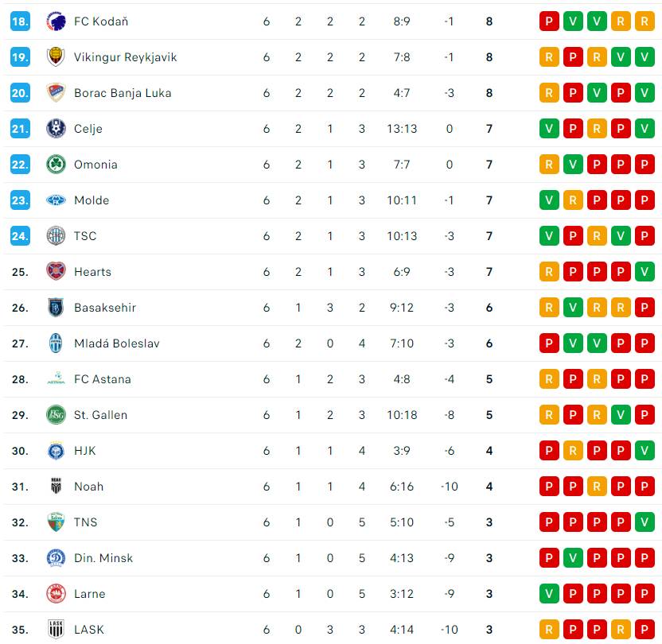The width and height of the screenshot is (662, 644).
Task: Click Larne's green V form badge
Action: coord(549,594)
